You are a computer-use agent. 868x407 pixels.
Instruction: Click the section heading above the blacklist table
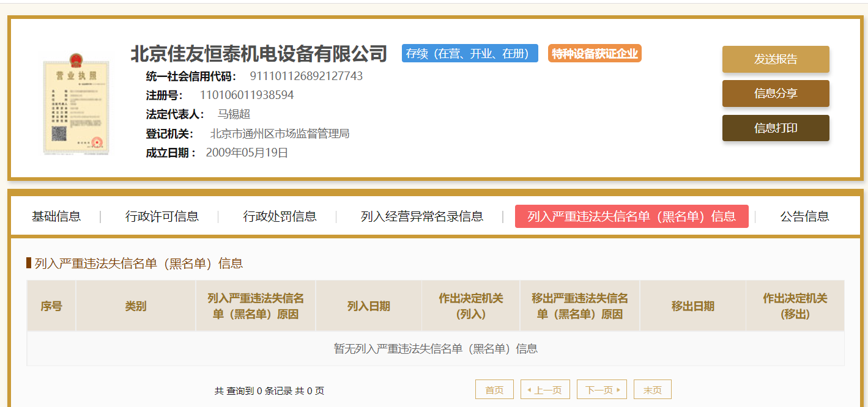coord(139,263)
